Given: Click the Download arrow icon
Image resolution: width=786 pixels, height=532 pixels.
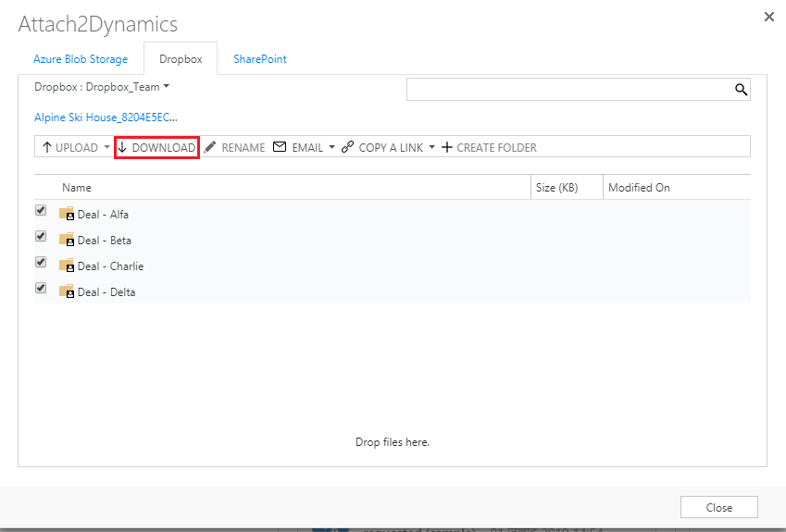Looking at the screenshot, I should coord(122,147).
